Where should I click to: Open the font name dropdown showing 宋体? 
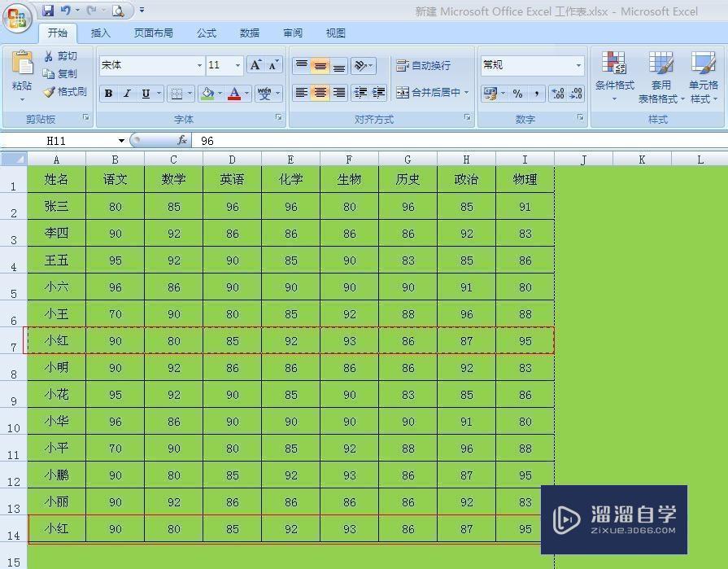tap(199, 65)
